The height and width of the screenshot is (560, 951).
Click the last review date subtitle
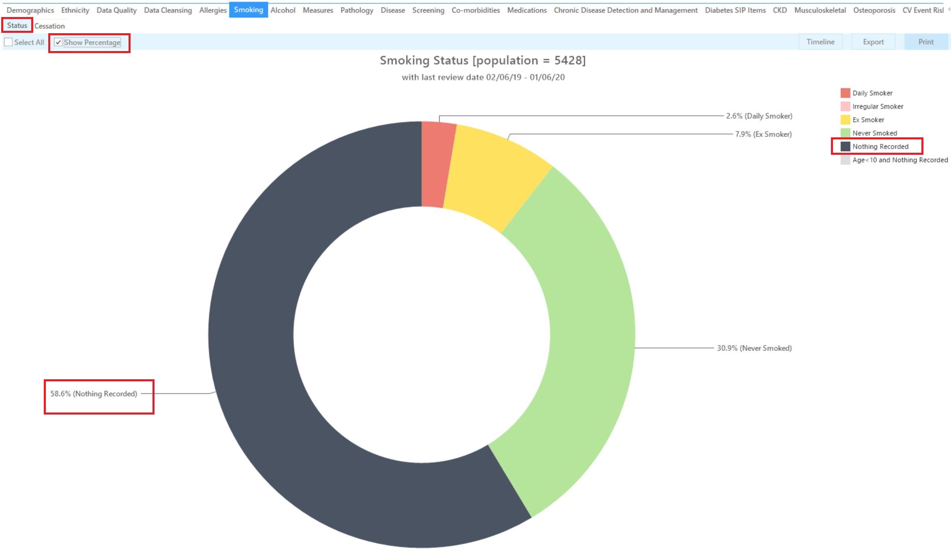coord(483,77)
